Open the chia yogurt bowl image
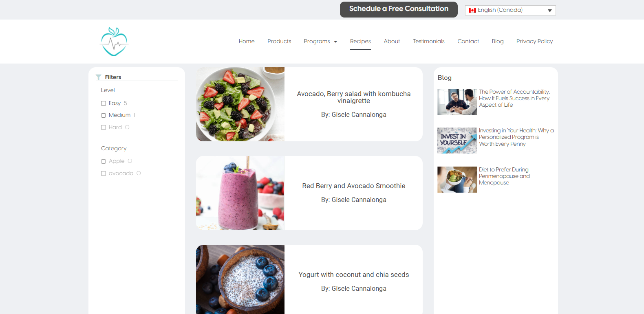 (240, 279)
